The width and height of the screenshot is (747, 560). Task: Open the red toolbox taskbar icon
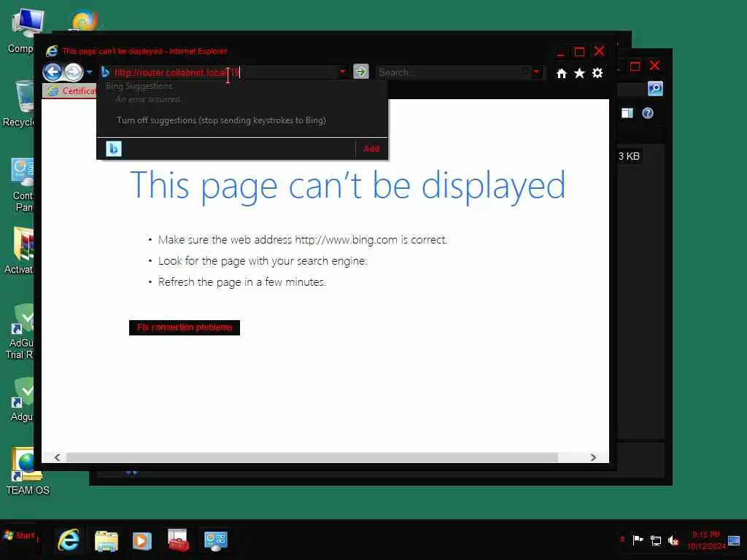click(179, 540)
